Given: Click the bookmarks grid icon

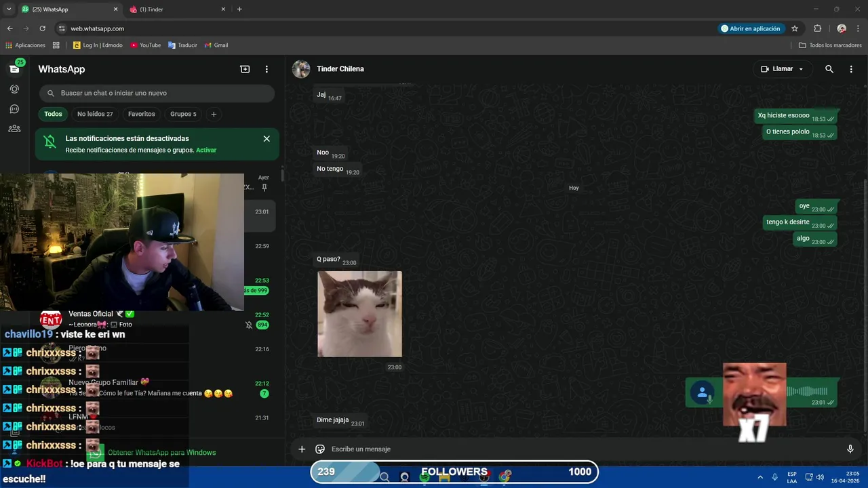Looking at the screenshot, I should coord(56,45).
